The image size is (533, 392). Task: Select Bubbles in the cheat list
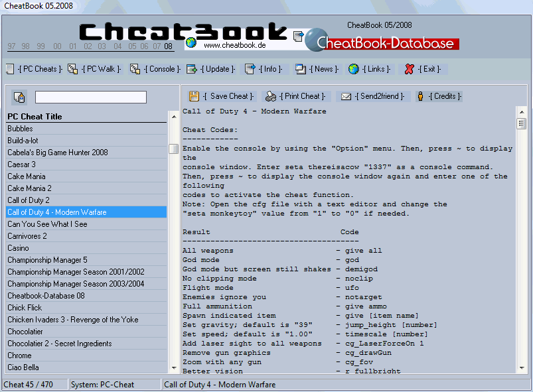87,129
